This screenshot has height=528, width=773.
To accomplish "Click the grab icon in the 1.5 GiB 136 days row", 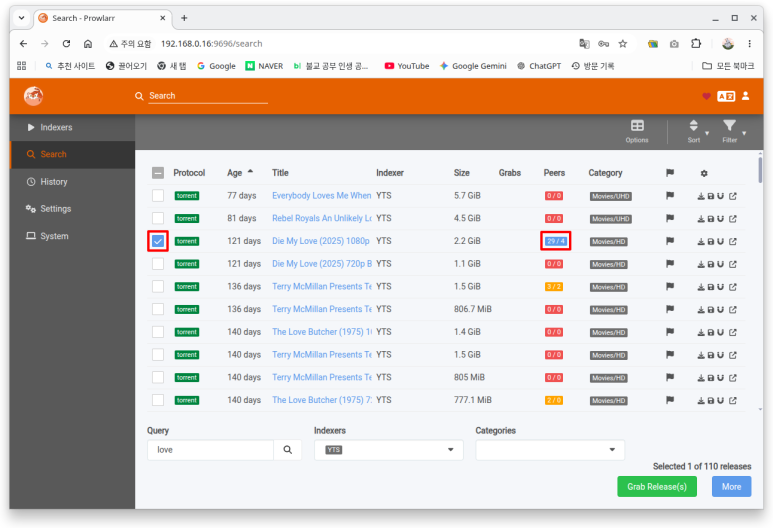I will [x=701, y=287].
